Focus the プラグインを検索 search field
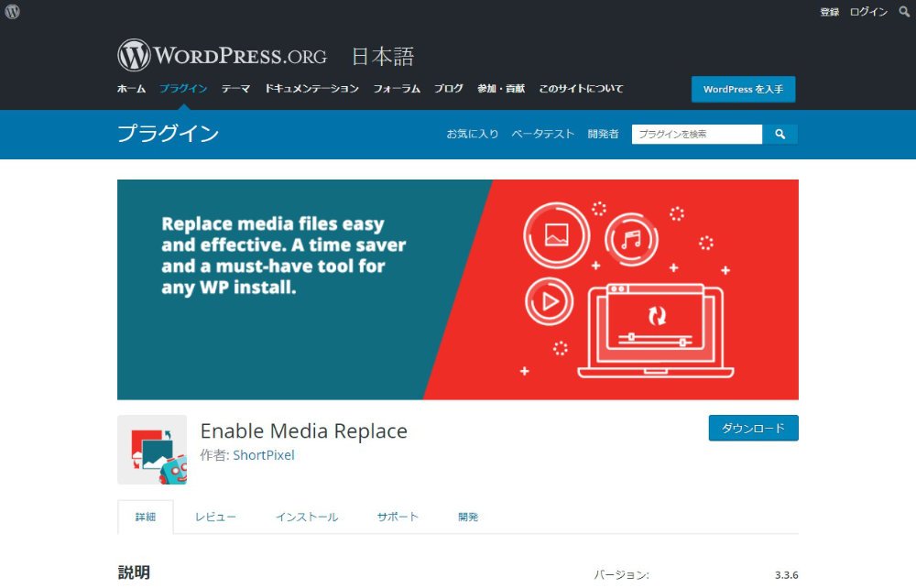The image size is (916, 588). tap(697, 135)
